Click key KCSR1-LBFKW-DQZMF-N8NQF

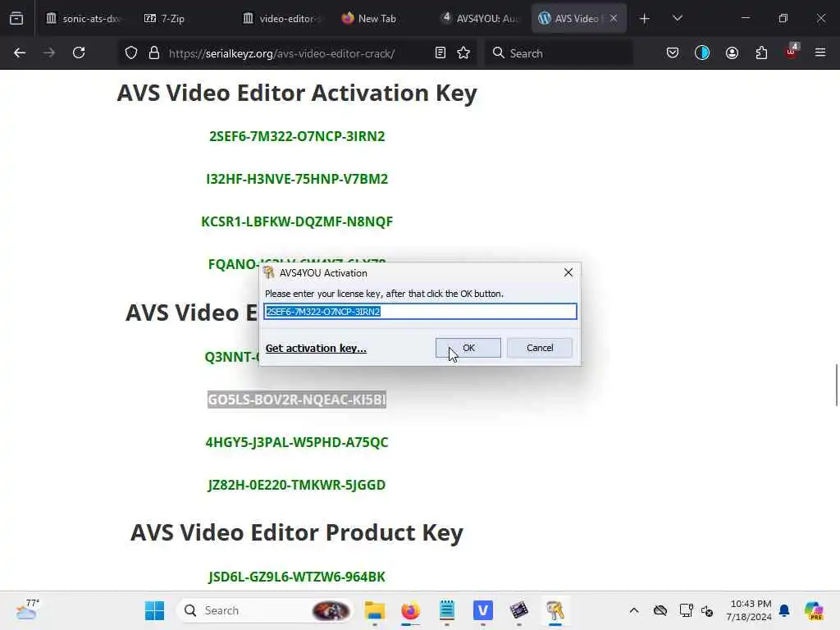click(x=297, y=221)
